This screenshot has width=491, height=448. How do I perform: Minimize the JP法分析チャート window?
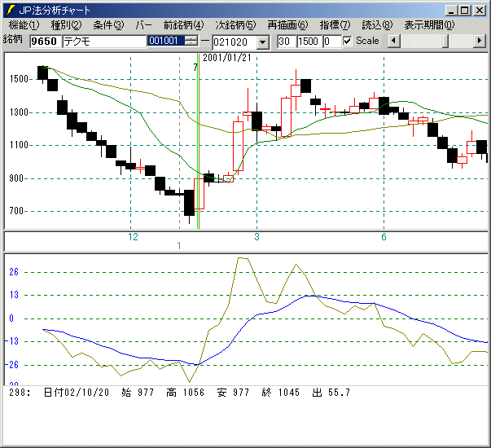451,11
